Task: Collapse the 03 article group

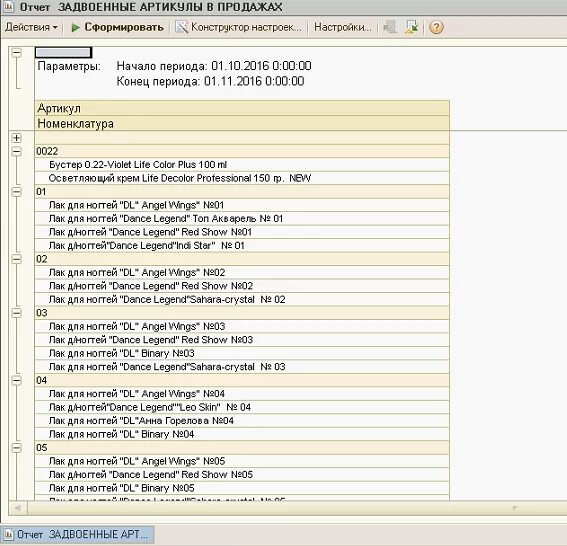Action: pos(17,313)
